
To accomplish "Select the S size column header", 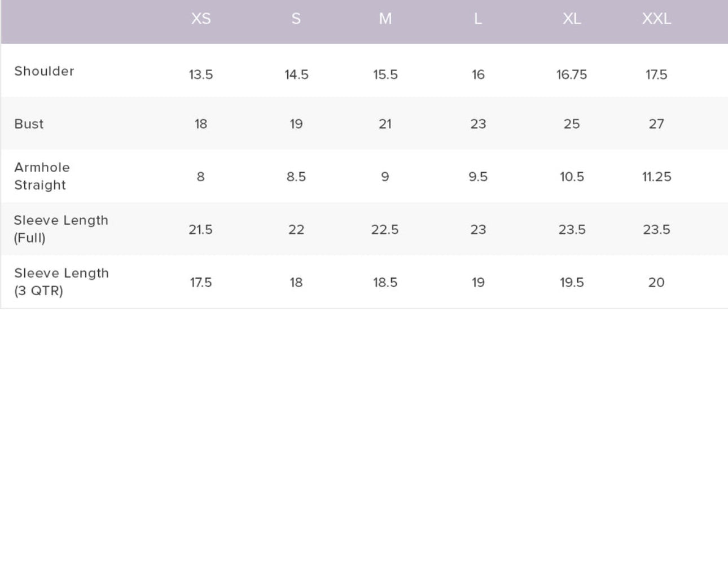I will click(x=296, y=19).
